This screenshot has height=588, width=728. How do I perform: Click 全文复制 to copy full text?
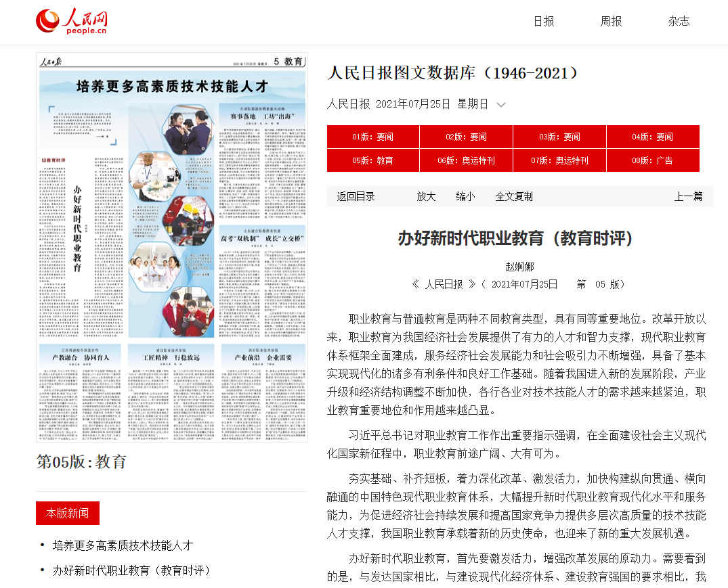pyautogui.click(x=514, y=196)
